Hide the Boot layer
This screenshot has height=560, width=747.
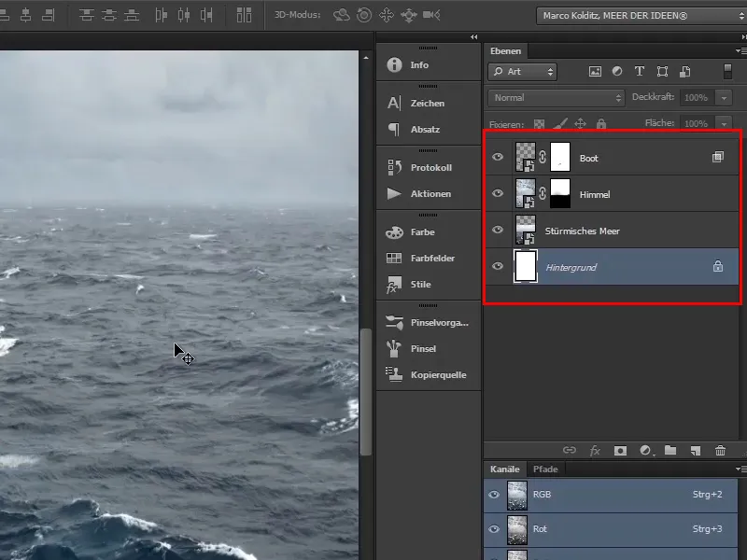tap(498, 157)
